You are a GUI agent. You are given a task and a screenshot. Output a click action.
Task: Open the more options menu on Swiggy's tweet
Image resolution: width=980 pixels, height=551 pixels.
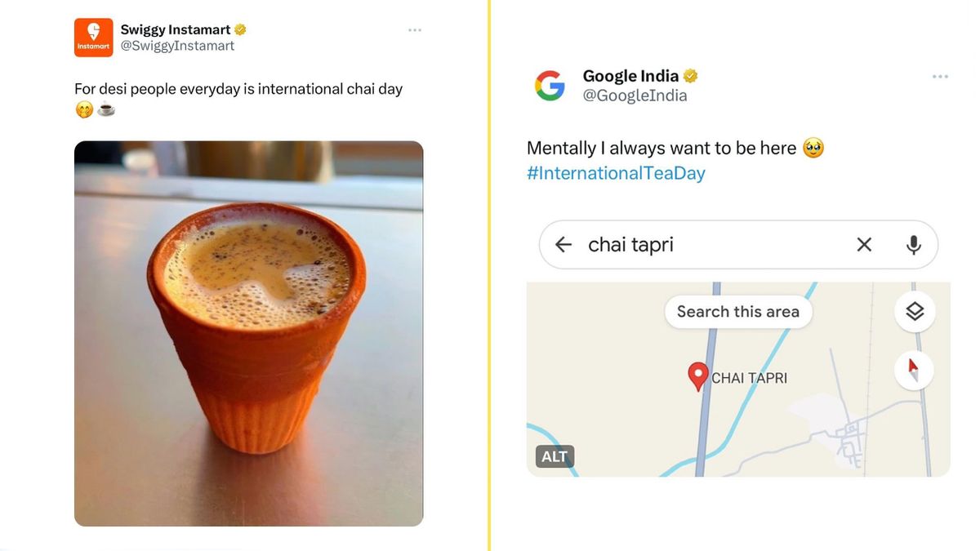click(415, 29)
